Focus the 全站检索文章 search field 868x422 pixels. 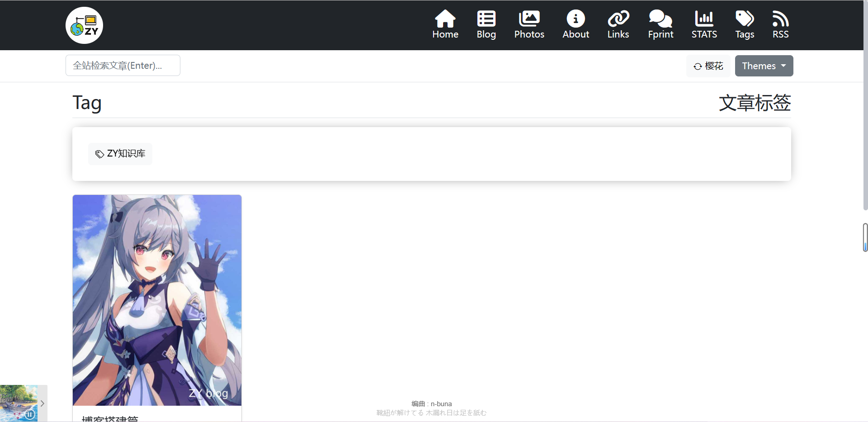tap(123, 66)
